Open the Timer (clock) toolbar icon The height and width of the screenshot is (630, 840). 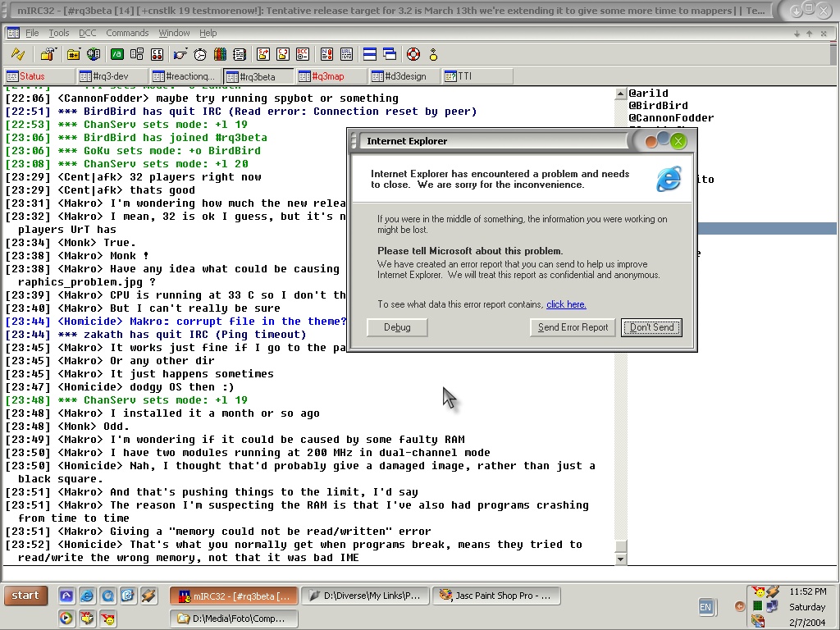point(200,55)
